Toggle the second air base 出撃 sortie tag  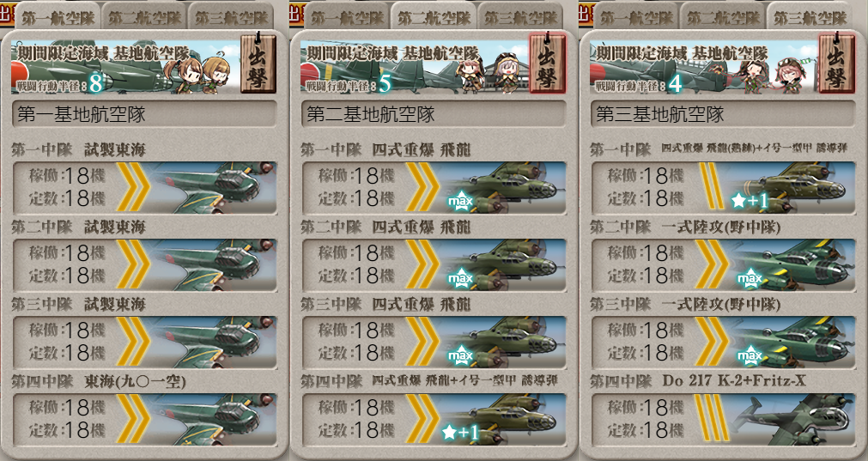pyautogui.click(x=547, y=64)
